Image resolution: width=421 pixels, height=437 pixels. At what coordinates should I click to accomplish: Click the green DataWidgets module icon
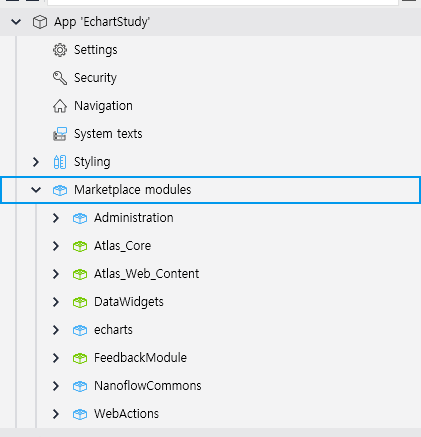coord(80,302)
